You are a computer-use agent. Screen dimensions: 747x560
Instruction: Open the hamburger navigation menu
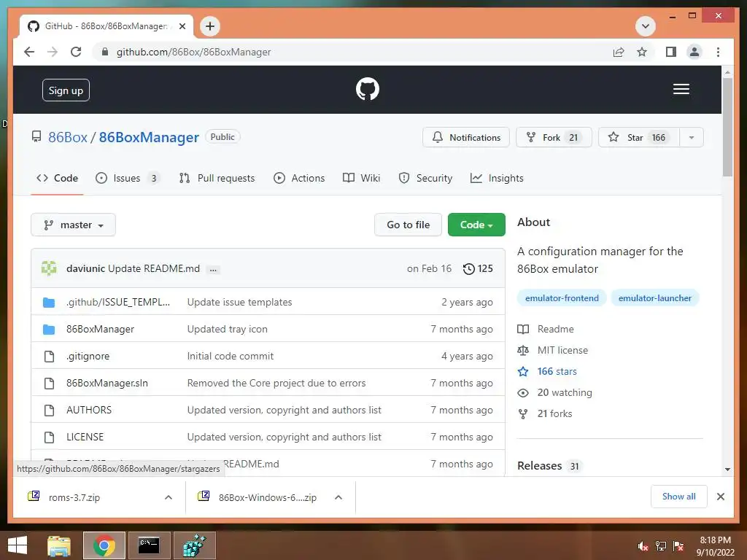point(681,89)
